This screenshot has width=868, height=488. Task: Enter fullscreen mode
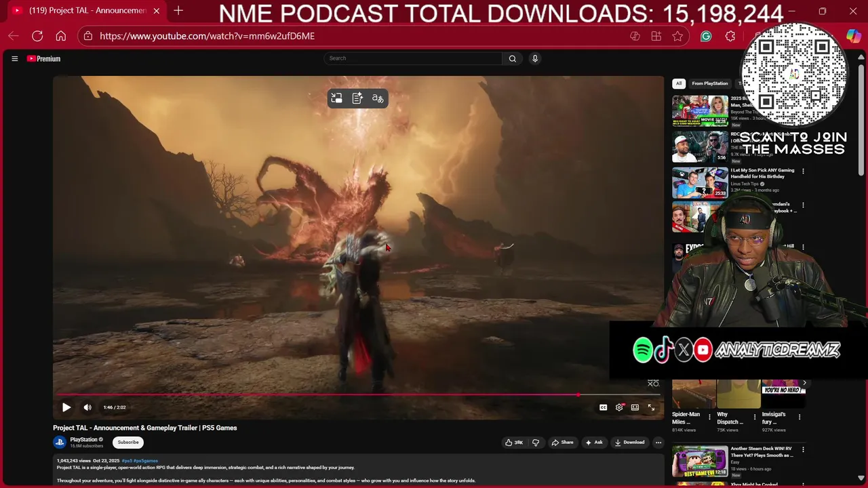click(651, 407)
